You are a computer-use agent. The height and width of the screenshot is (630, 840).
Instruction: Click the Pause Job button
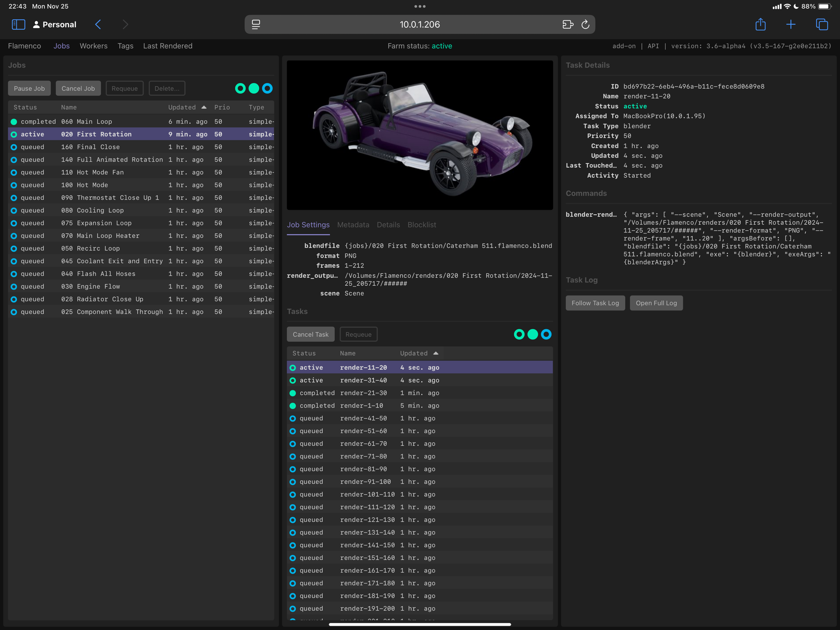tap(29, 88)
